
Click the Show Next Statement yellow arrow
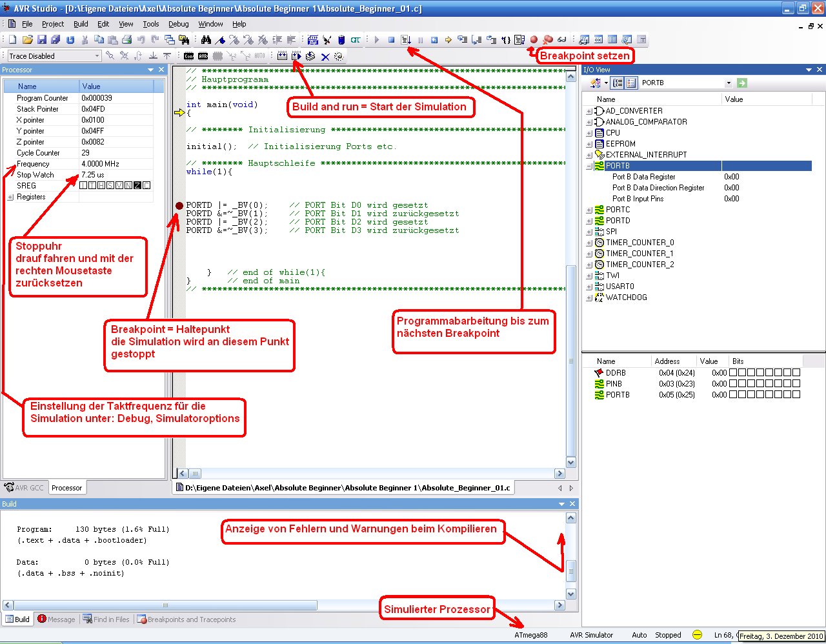click(x=448, y=40)
